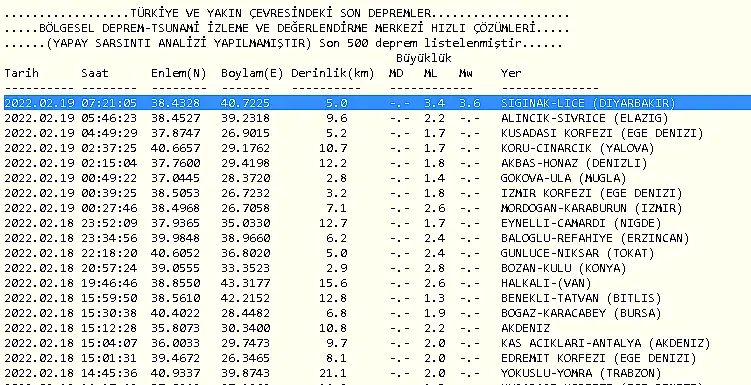
Task: Click the BENEKLI-TATVAN (BITLIS) entry
Action: [581, 298]
